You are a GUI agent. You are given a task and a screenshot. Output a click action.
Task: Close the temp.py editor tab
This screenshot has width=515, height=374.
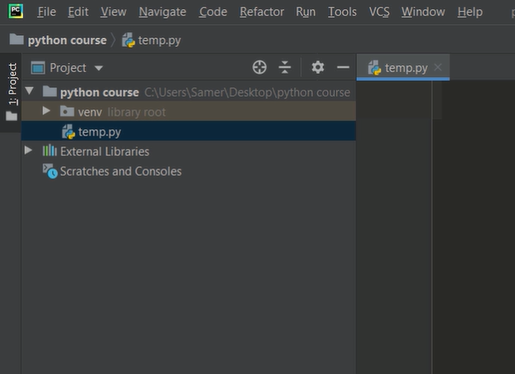click(x=438, y=67)
